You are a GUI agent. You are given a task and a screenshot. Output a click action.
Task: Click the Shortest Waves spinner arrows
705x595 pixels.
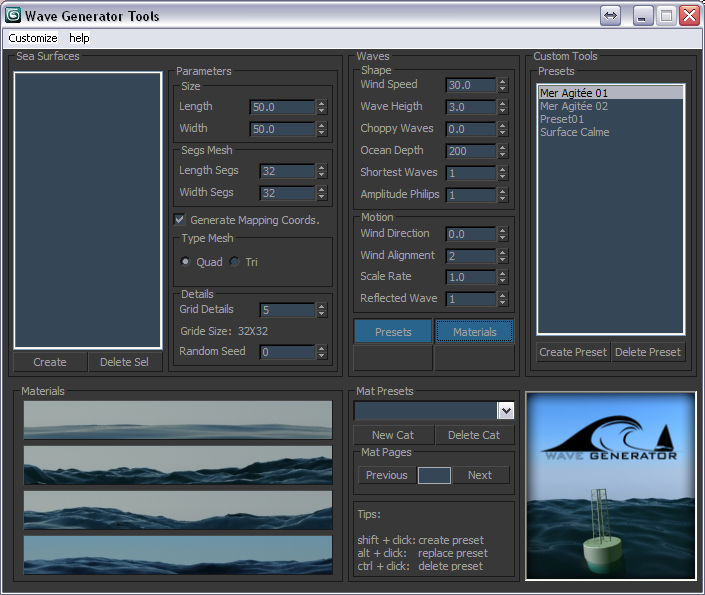coord(503,173)
